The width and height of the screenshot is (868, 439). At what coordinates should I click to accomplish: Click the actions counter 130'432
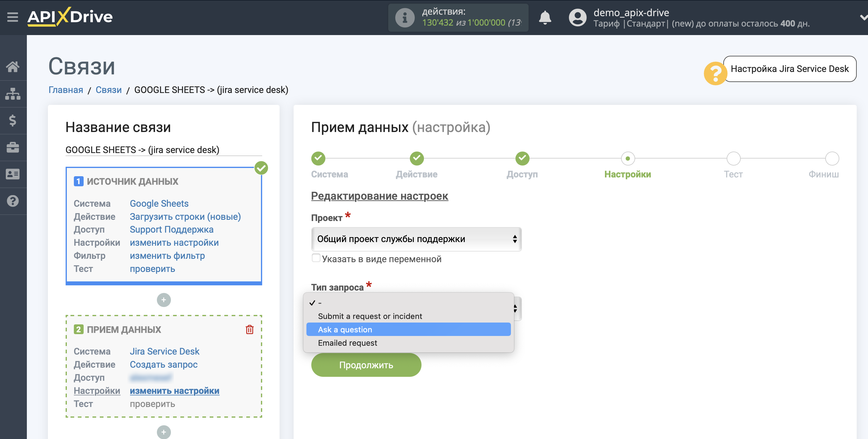tap(437, 23)
